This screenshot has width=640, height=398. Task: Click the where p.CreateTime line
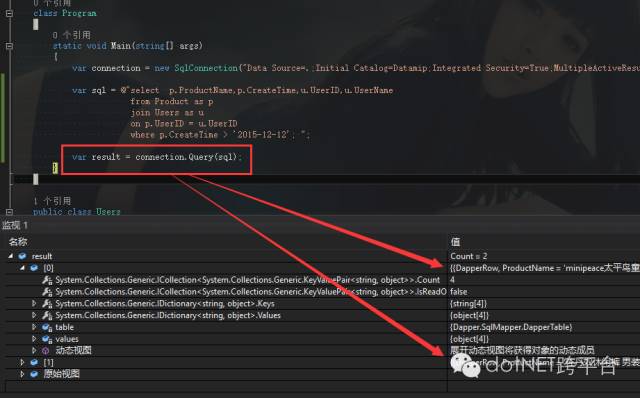pyautogui.click(x=220, y=135)
